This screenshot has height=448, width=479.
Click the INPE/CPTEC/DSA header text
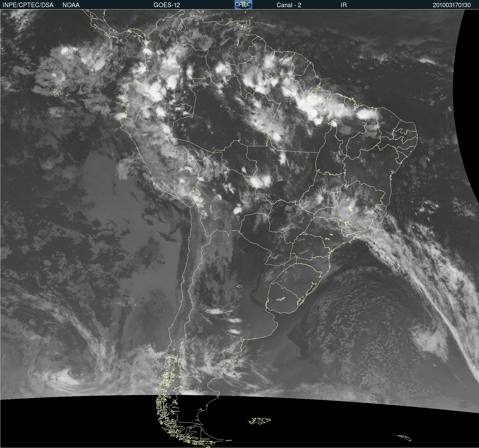[28, 5]
